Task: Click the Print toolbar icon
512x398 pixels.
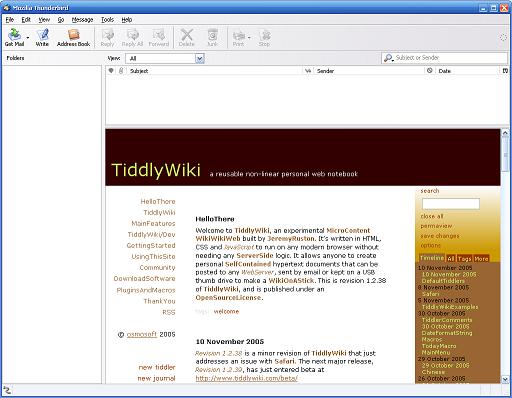Action: (239, 37)
